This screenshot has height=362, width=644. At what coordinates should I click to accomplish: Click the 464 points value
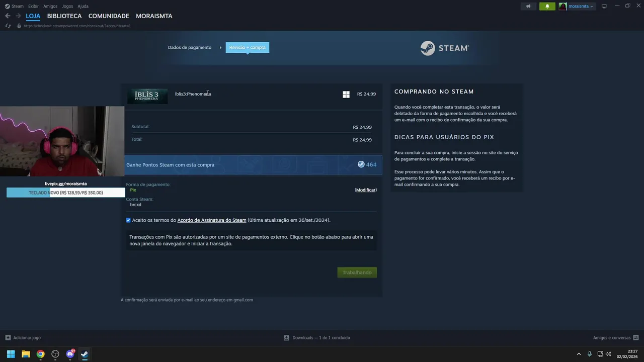pos(371,164)
